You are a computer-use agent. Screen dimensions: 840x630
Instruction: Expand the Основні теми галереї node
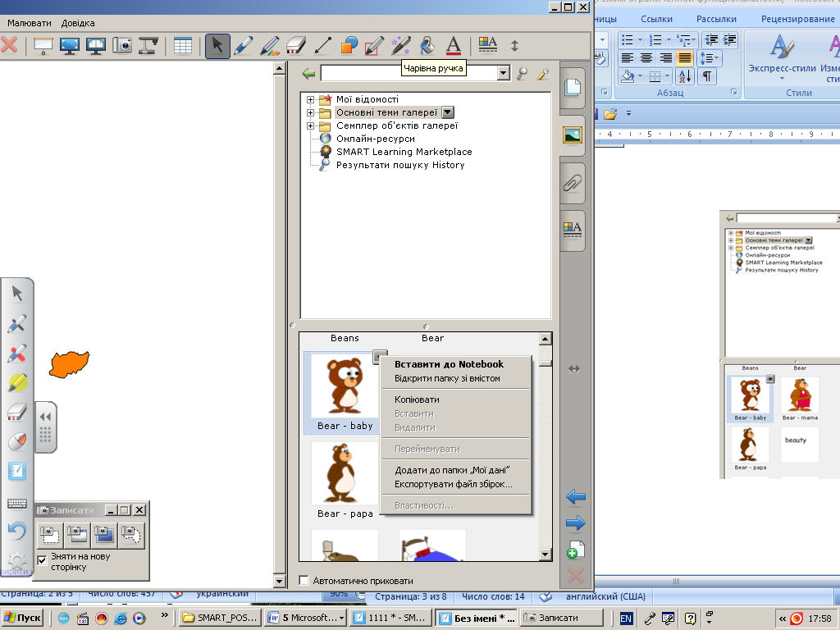click(310, 112)
